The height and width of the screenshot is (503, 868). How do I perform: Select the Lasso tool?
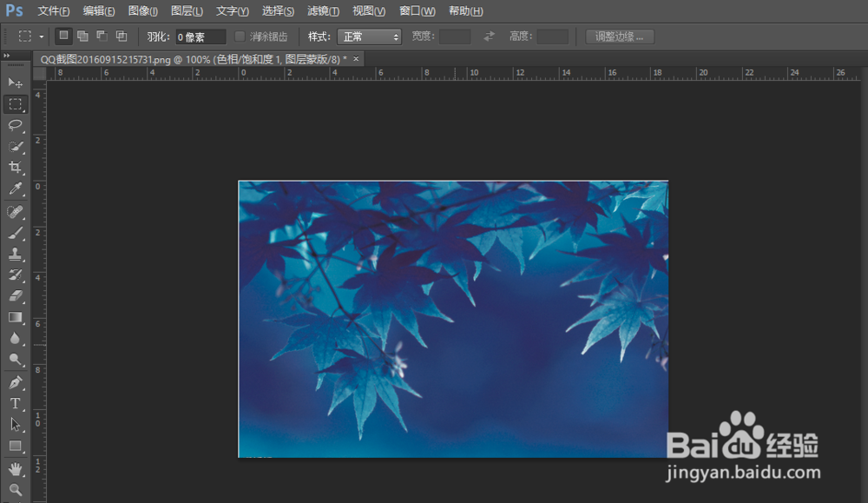(15, 125)
